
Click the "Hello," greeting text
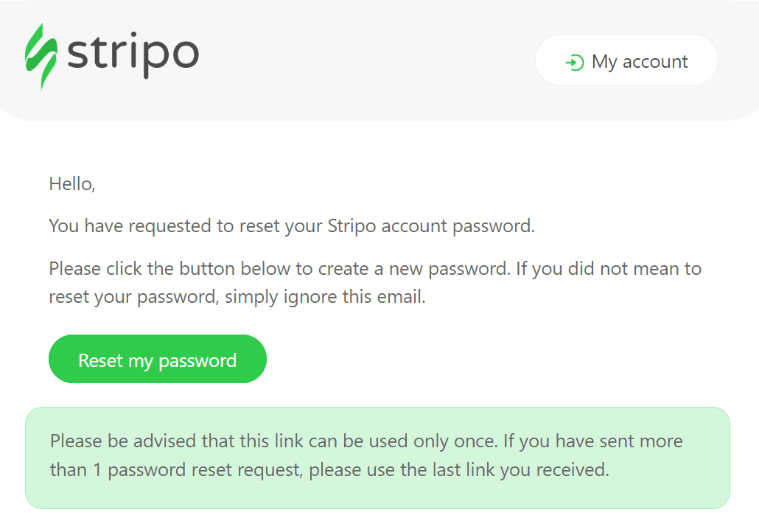pos(72,184)
